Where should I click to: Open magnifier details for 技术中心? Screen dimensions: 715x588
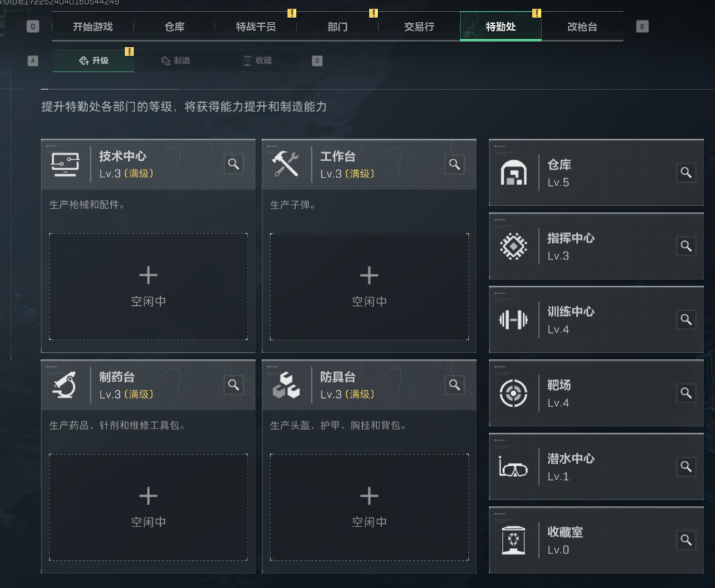pos(234,164)
